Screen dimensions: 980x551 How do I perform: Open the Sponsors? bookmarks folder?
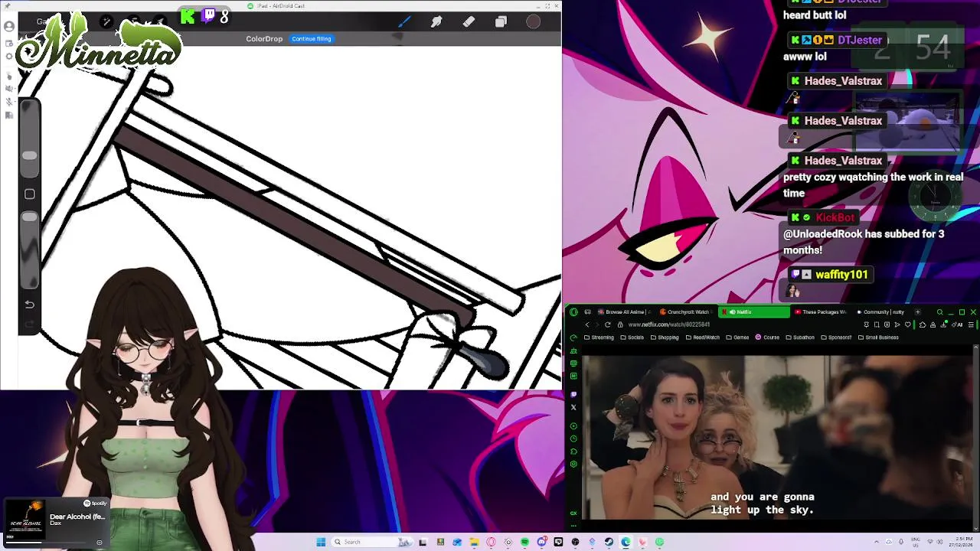pos(836,337)
